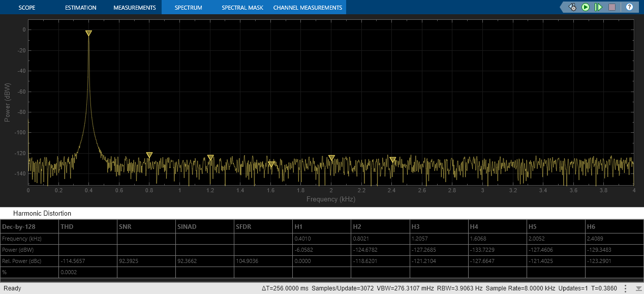
Task: Open the Channel Measurements tab
Action: tap(308, 8)
